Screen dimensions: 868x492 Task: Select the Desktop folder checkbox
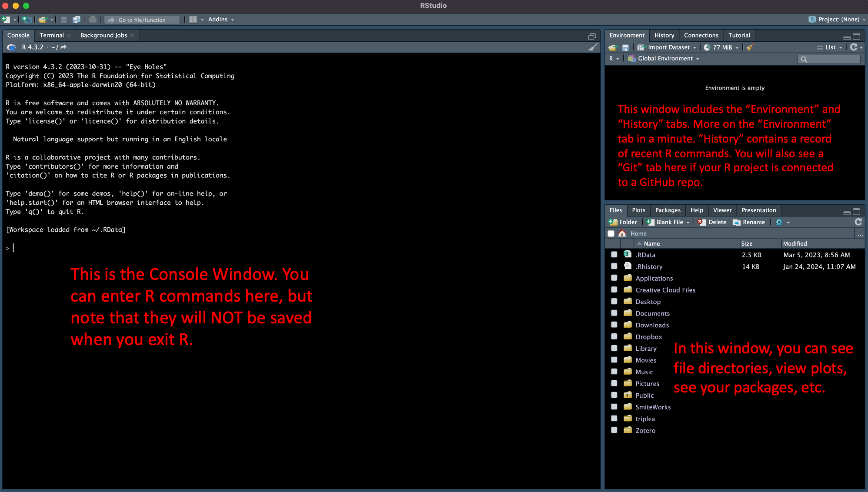click(x=614, y=301)
